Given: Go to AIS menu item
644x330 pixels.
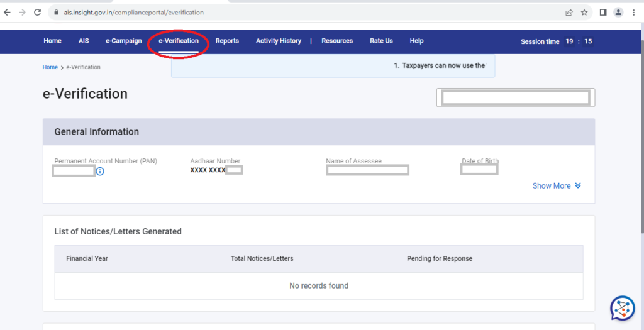Looking at the screenshot, I should pyautogui.click(x=84, y=41).
